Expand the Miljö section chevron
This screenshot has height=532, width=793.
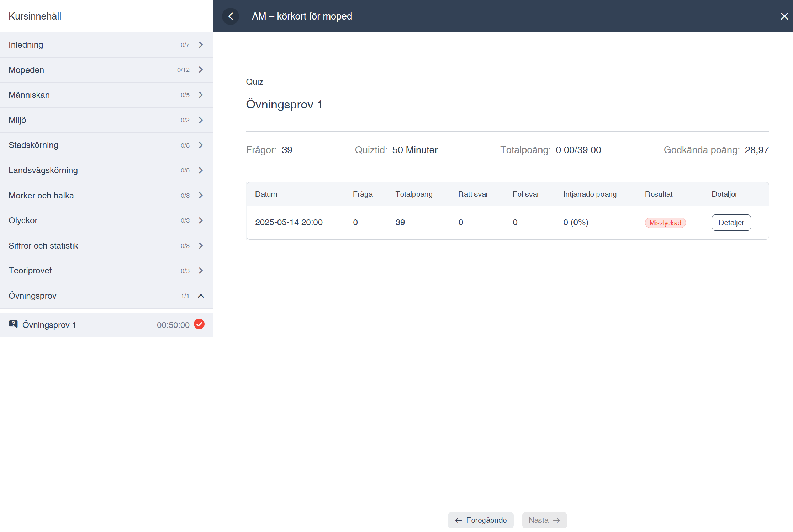click(201, 120)
